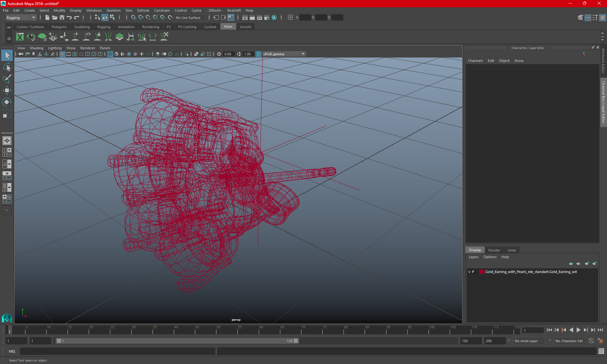Image resolution: width=607 pixels, height=364 pixels.
Task: Activate the Select arrow tool
Action: [7, 55]
